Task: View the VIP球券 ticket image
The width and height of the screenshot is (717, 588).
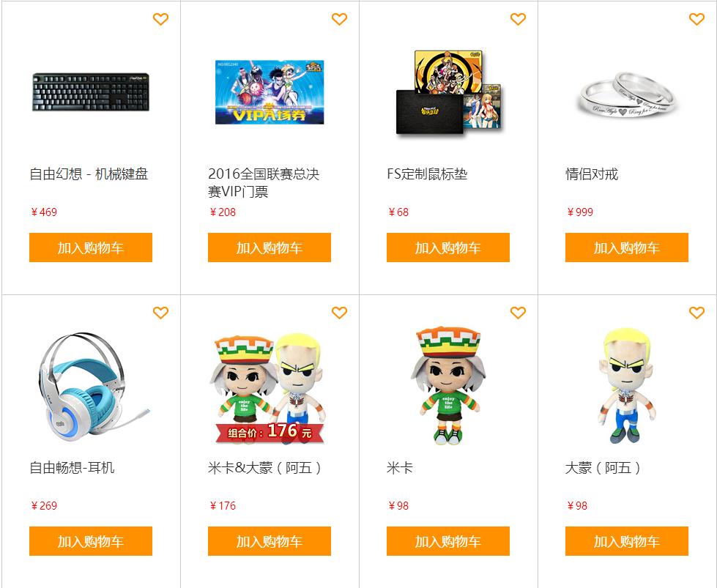Action: click(270, 92)
